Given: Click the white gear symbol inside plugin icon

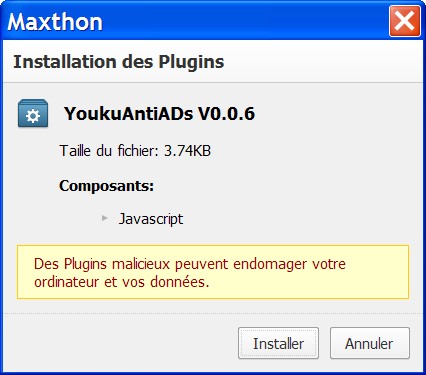Looking at the screenshot, I should tap(33, 116).
